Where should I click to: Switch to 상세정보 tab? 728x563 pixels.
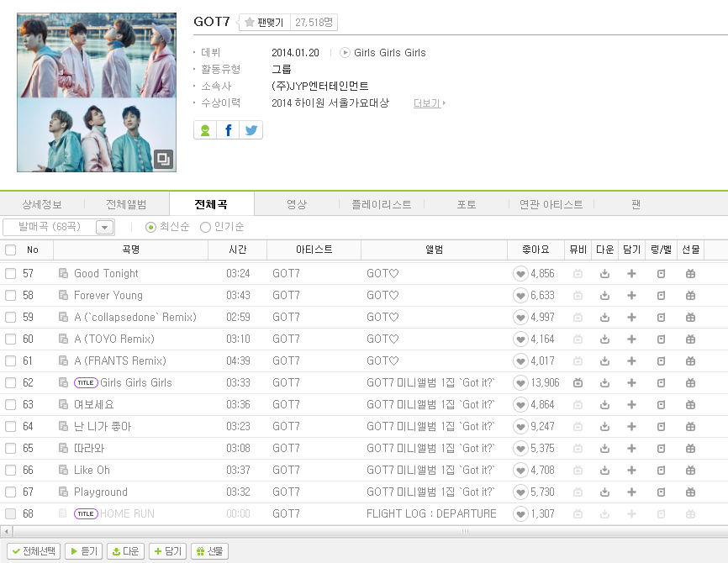click(x=42, y=204)
